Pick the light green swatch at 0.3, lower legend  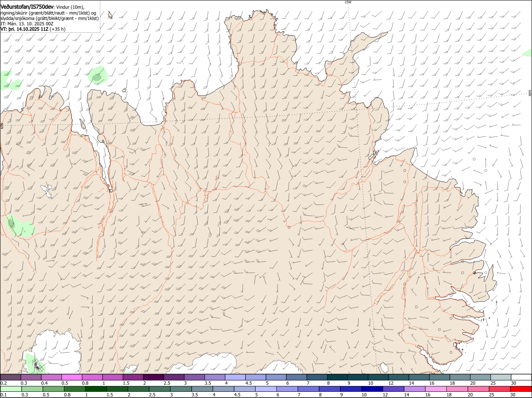(32, 389)
